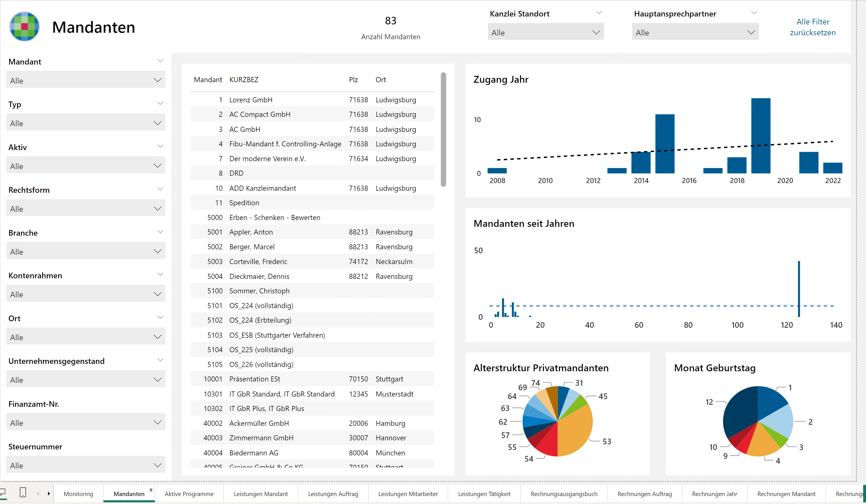The height and width of the screenshot is (504, 866).
Task: Click Alle Filter zurücksetzen link
Action: [813, 27]
